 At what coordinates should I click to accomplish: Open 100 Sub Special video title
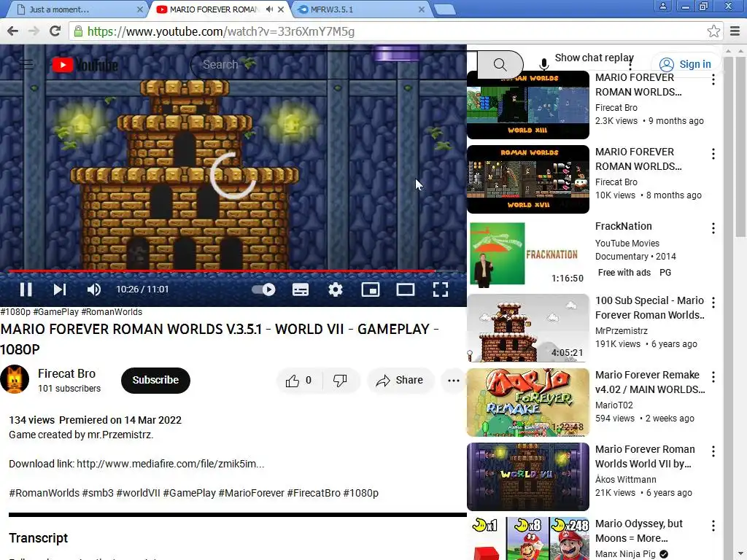pos(650,308)
